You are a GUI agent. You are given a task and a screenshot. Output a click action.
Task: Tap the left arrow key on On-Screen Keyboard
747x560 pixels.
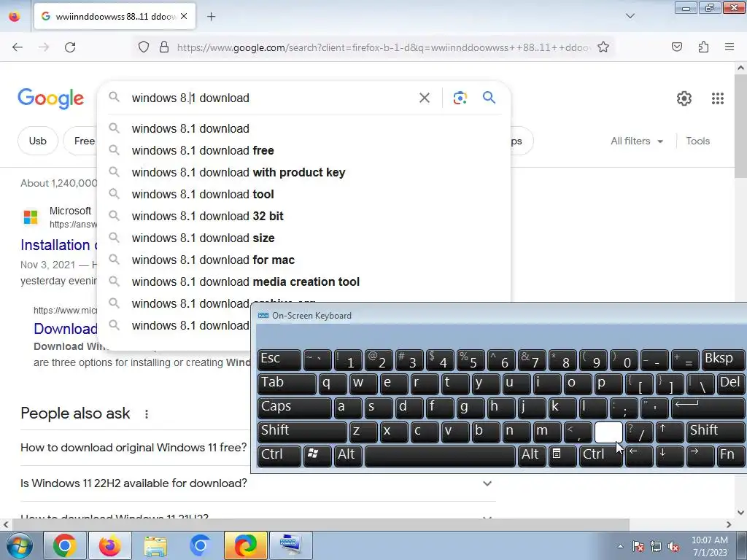tap(639, 456)
